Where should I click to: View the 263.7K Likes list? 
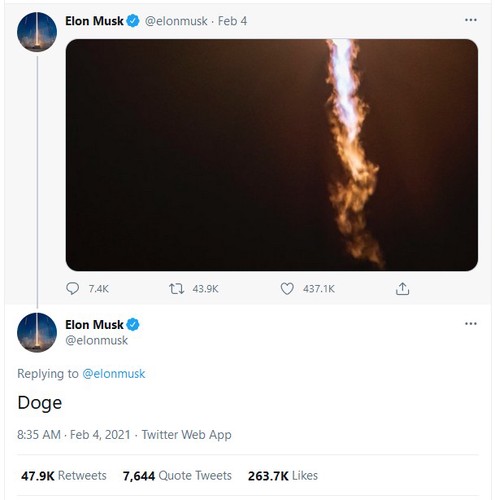283,476
